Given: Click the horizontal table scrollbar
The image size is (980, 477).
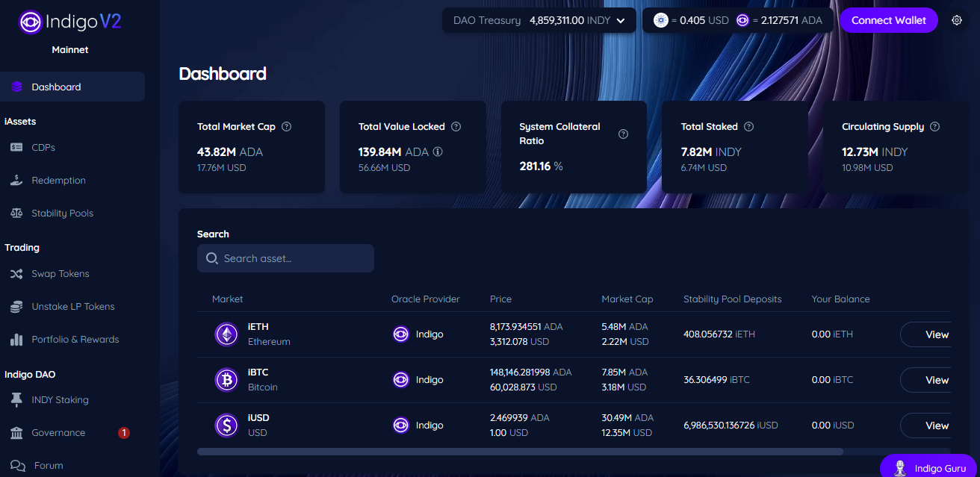Looking at the screenshot, I should [519, 452].
